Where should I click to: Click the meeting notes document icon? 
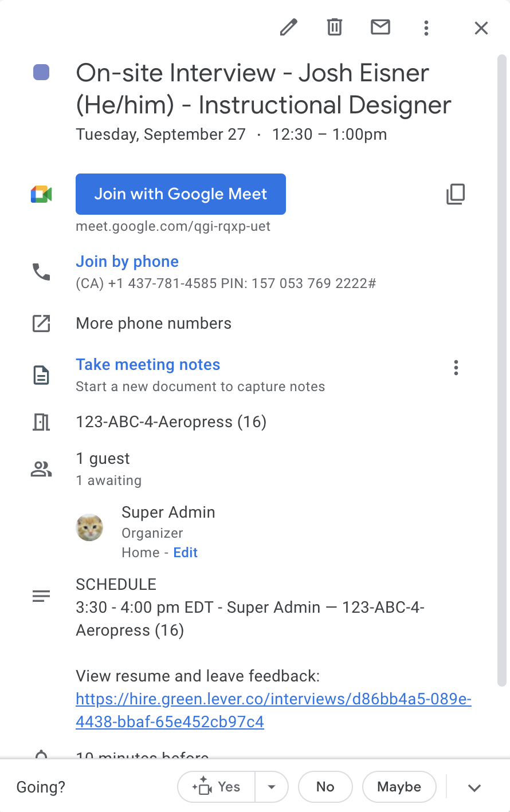coord(41,376)
